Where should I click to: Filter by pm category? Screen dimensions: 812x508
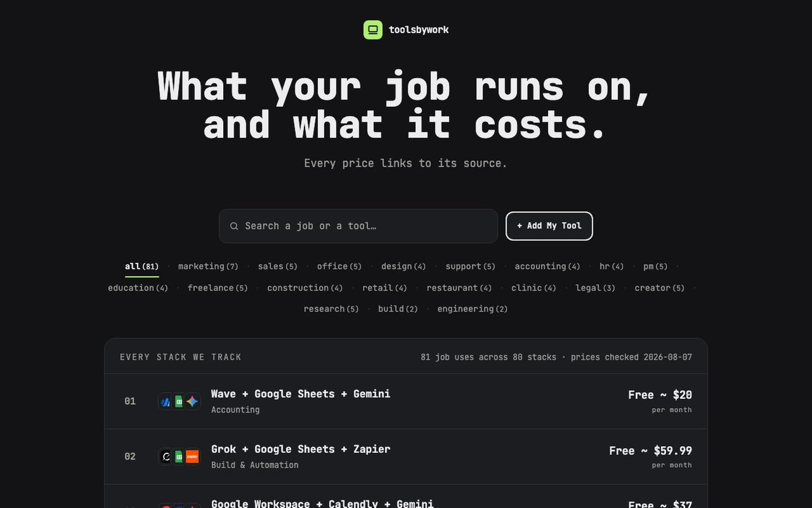[x=655, y=266]
